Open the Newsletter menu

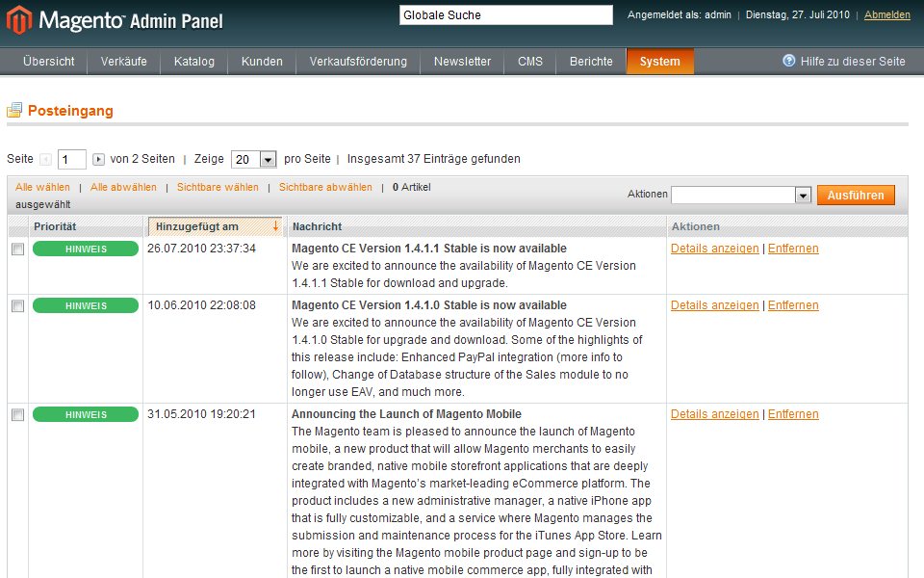tap(462, 62)
